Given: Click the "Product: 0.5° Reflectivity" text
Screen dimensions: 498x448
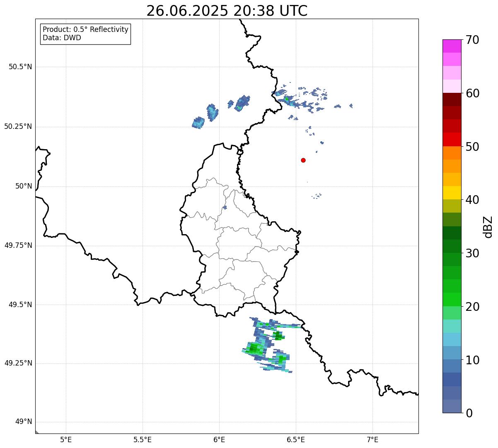Looking at the screenshot, I should 85,29.
